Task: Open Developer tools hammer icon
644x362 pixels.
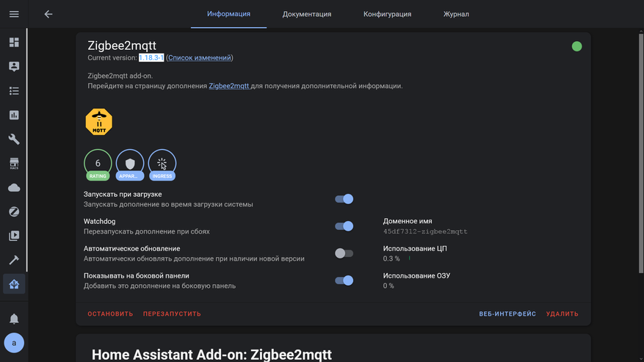Action: click(x=14, y=260)
